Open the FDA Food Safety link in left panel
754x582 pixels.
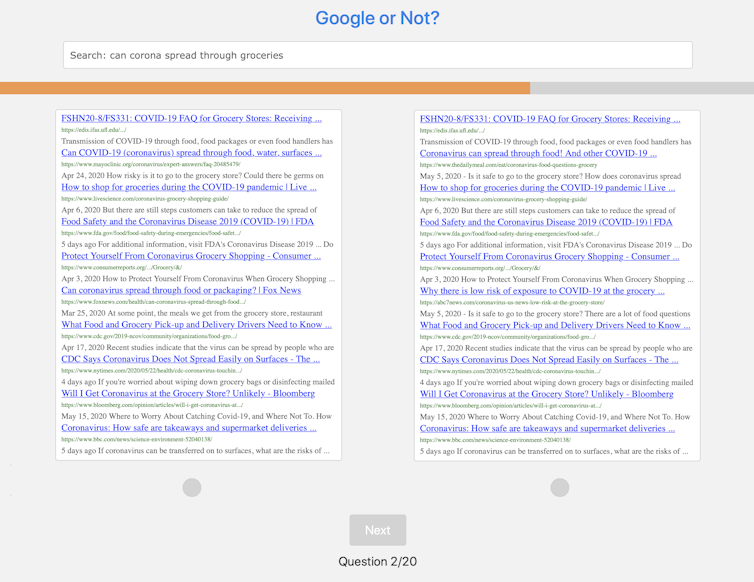(x=187, y=222)
